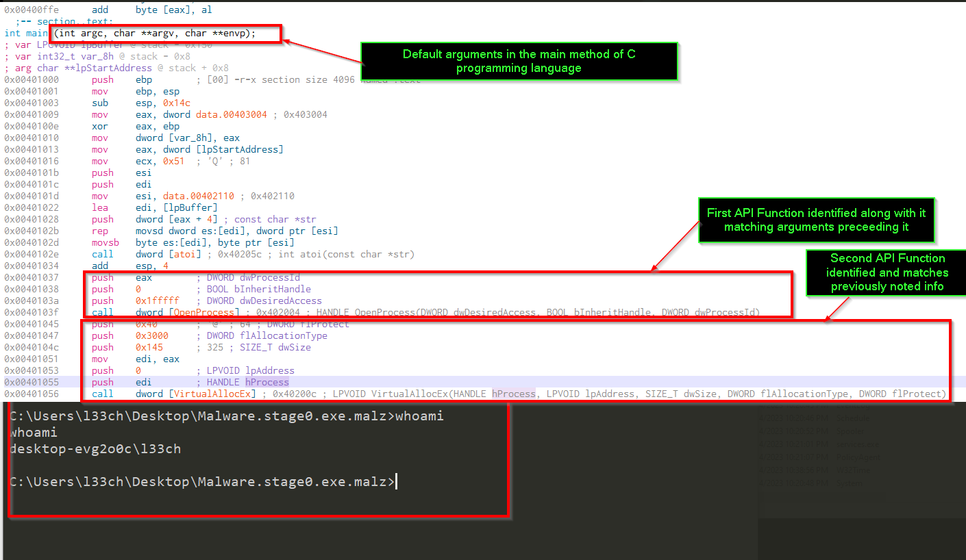The width and height of the screenshot is (966, 560).
Task: Click the 'desktop-evg2o0c\l33ch' terminal output
Action: pyautogui.click(x=95, y=449)
